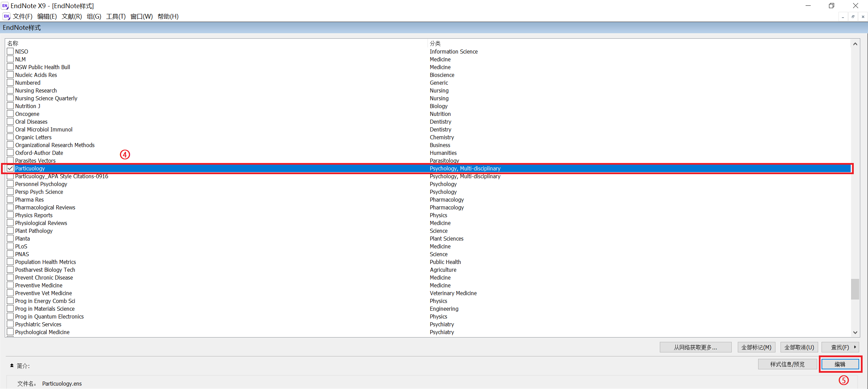This screenshot has width=868, height=389.
Task: Select the Nursing Science Quarterly row
Action: [46, 98]
